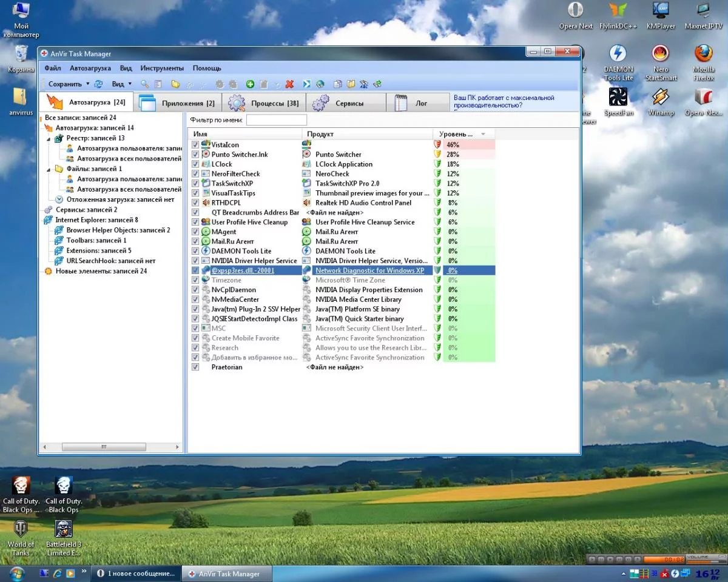Click the DAEMON Tools tray icon

coord(674,574)
